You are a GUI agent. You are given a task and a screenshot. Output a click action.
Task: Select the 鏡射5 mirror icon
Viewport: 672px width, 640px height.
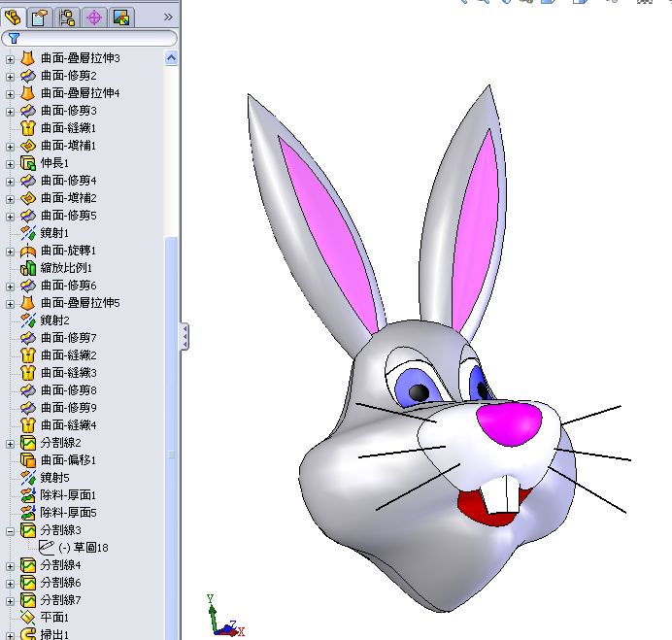tap(28, 478)
